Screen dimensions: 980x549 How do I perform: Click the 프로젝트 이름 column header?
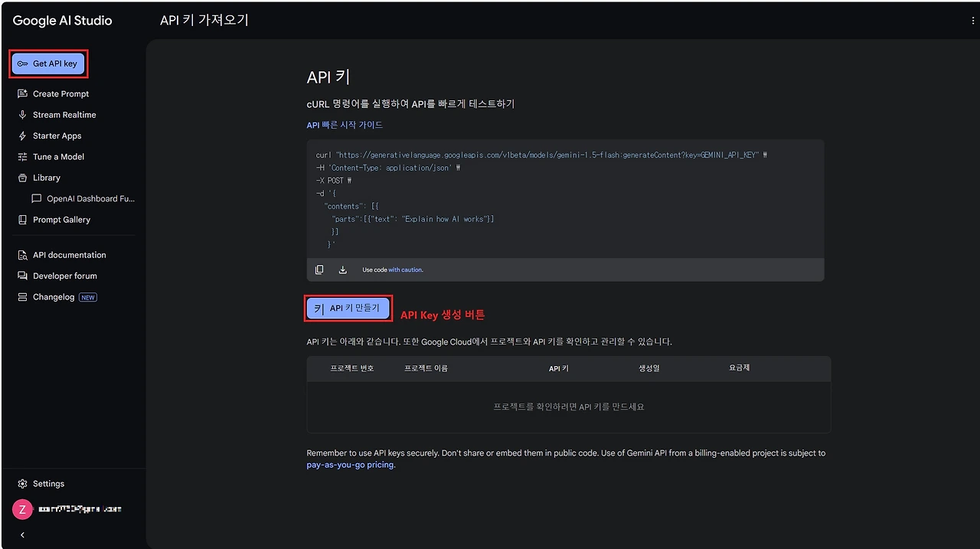(x=426, y=368)
